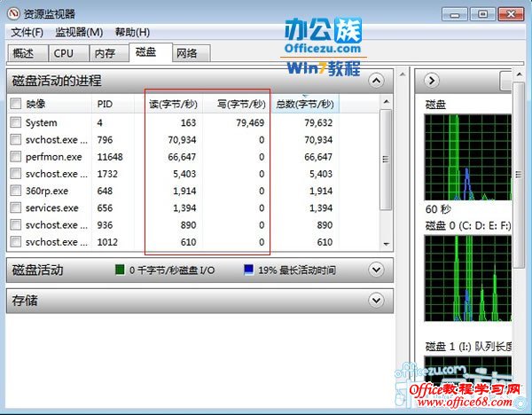The height and width of the screenshot is (415, 532).
Task: Collapse the 磁盘活动的进程 section
Action: pyautogui.click(x=376, y=81)
